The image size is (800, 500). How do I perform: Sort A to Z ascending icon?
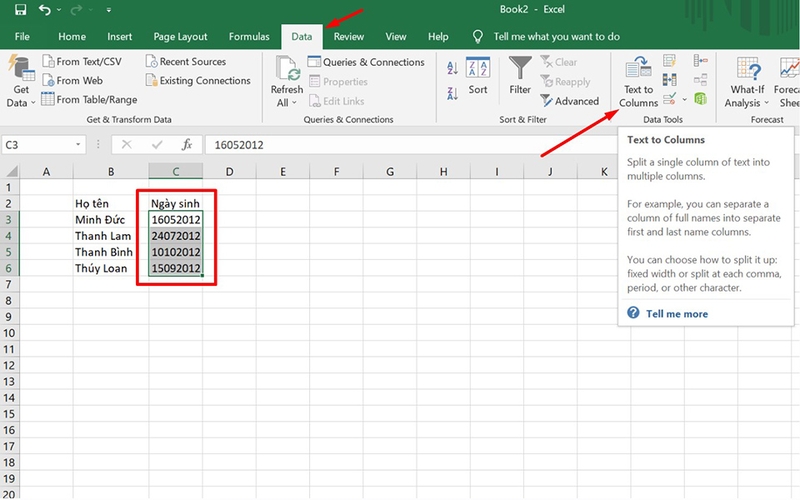(x=452, y=68)
